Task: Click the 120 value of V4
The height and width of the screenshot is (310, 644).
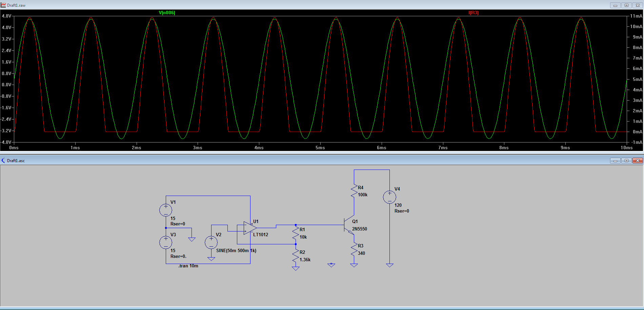Action: (398, 205)
